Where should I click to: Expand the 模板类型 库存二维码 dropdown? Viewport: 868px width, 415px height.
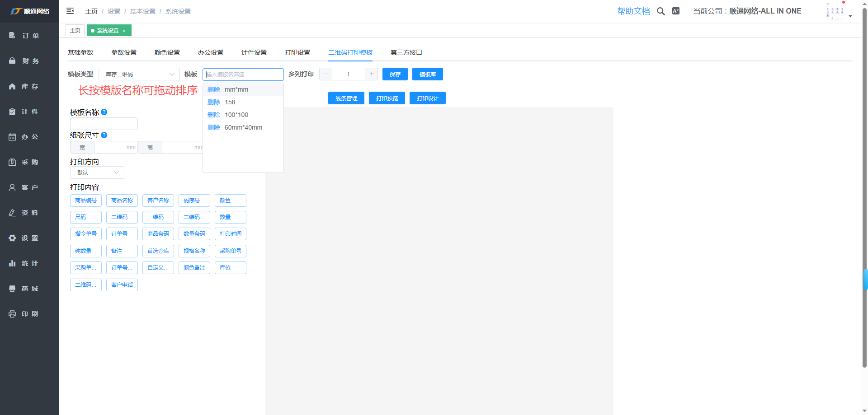pos(139,75)
